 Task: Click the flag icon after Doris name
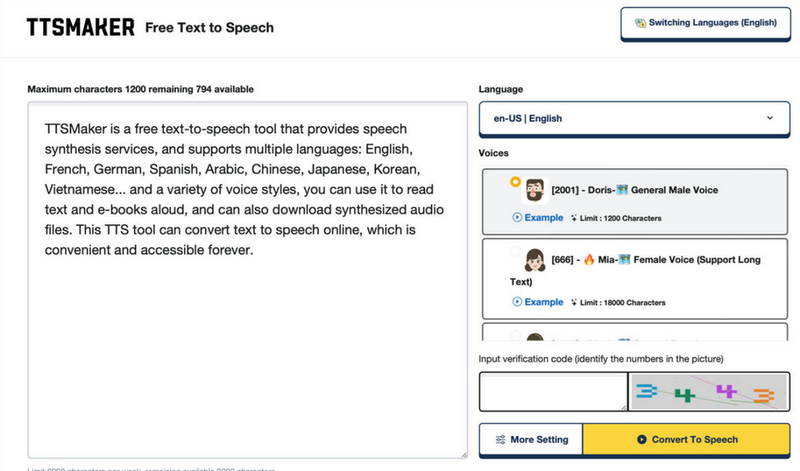coord(622,190)
